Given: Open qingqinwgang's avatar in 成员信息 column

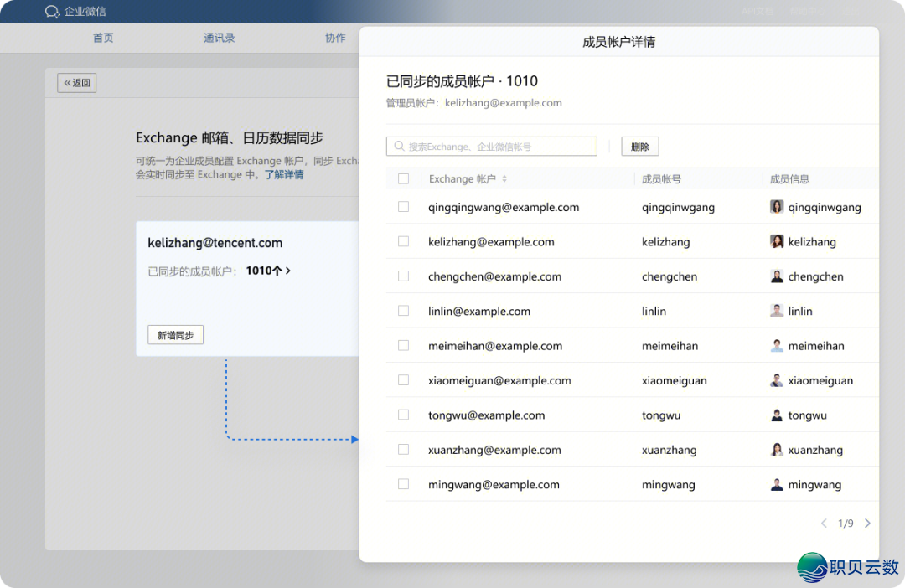Looking at the screenshot, I should (x=776, y=206).
